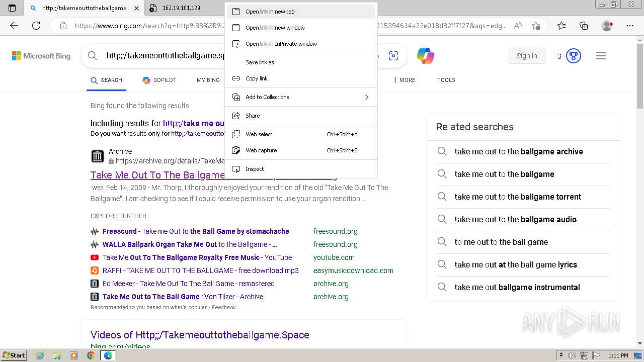
Task: Open Videos of Http;;/Takemeouttotheballgame.Space heading
Action: tap(200, 335)
